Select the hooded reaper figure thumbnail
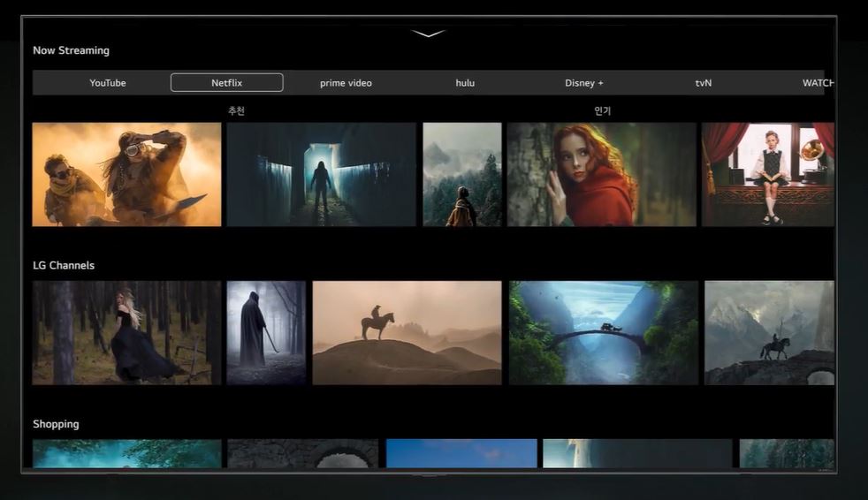The width and height of the screenshot is (868, 500). coord(266,333)
